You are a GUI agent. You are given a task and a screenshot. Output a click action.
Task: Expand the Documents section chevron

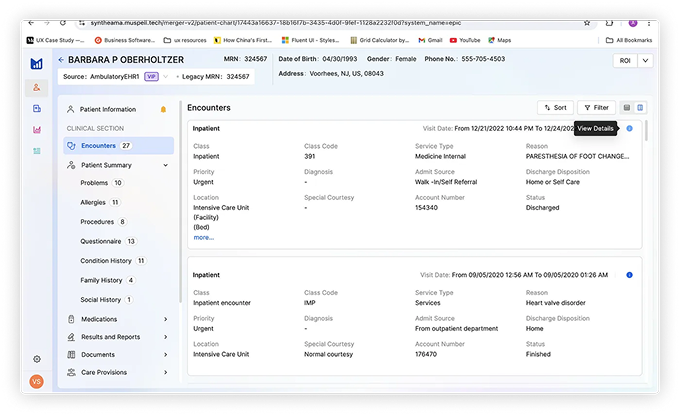[166, 355]
